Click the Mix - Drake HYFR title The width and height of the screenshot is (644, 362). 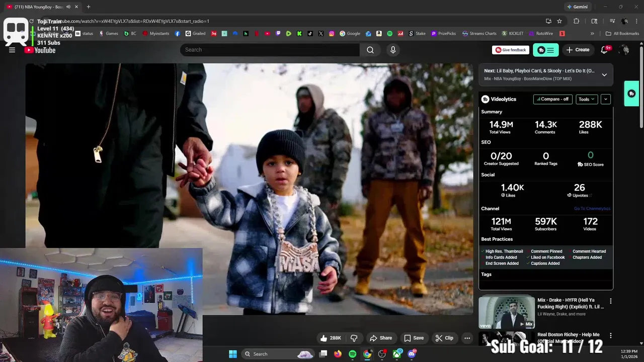(x=571, y=303)
